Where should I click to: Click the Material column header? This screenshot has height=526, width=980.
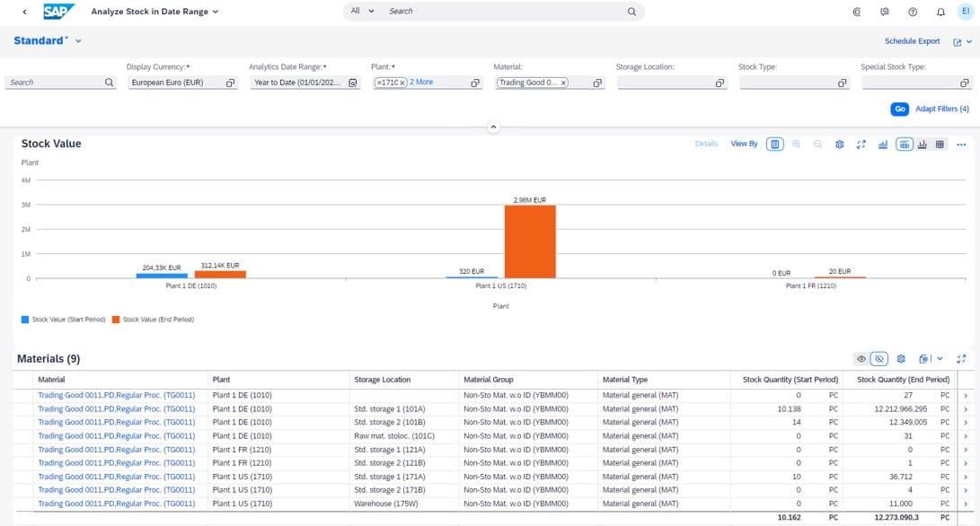coord(120,379)
